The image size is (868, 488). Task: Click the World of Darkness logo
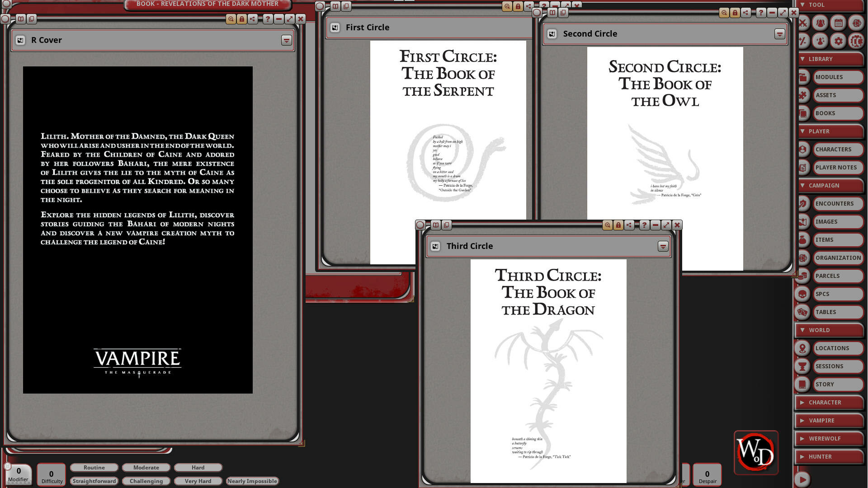[x=755, y=453]
